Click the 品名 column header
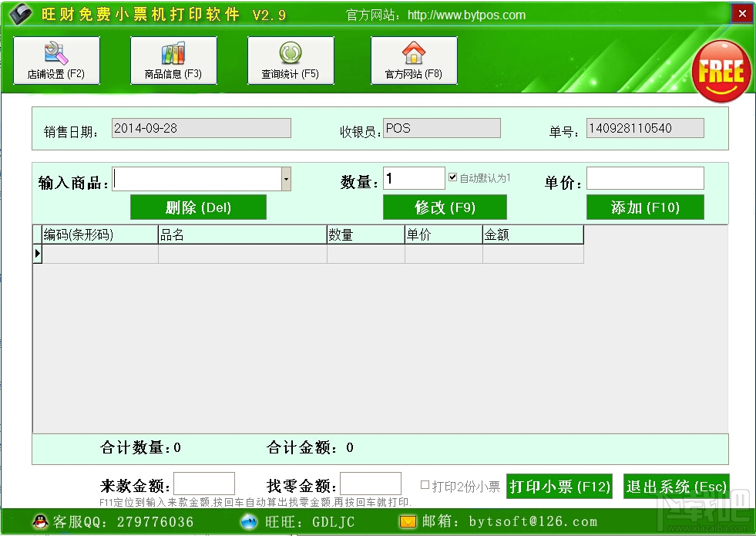The height and width of the screenshot is (536, 756). point(243,235)
